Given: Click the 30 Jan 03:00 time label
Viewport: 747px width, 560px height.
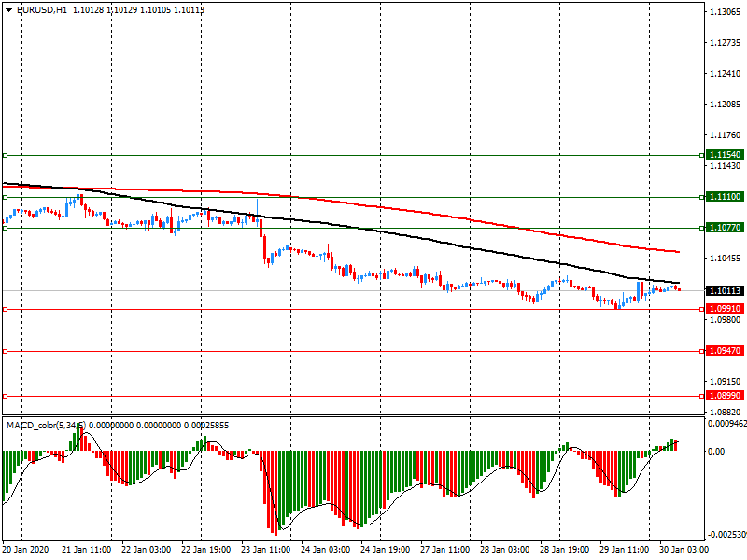Looking at the screenshot, I should (x=684, y=550).
